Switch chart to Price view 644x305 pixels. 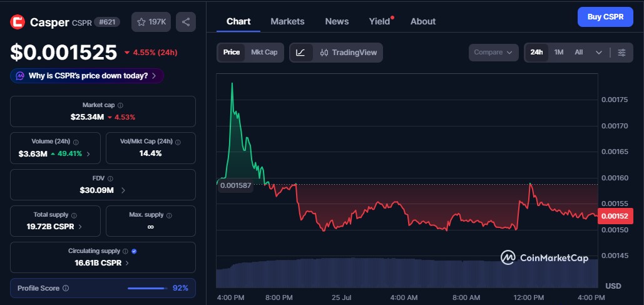point(231,53)
